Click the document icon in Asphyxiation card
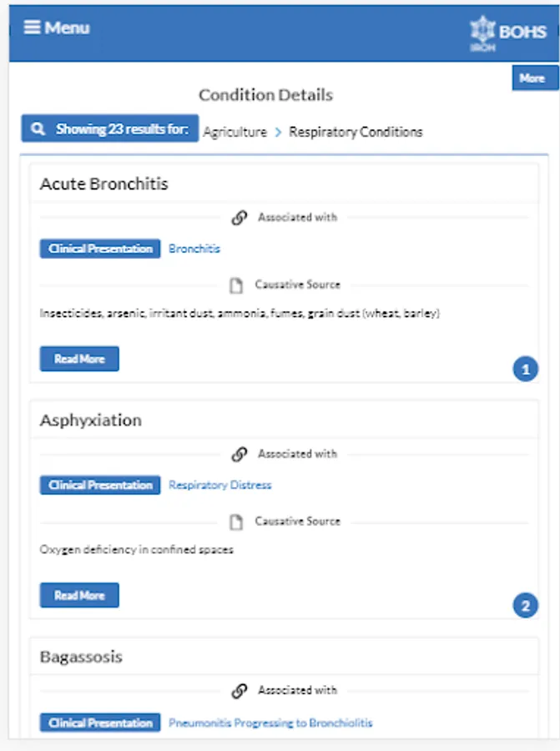The height and width of the screenshot is (751, 560). pos(237,522)
